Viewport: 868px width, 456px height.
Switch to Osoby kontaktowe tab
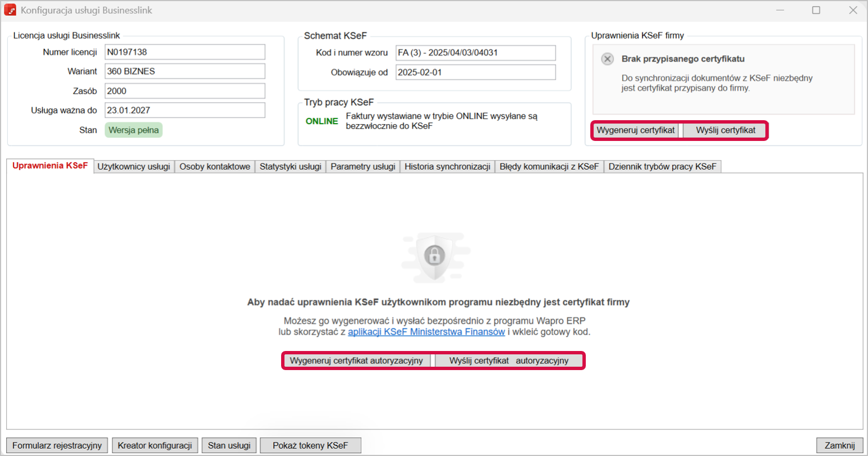214,166
